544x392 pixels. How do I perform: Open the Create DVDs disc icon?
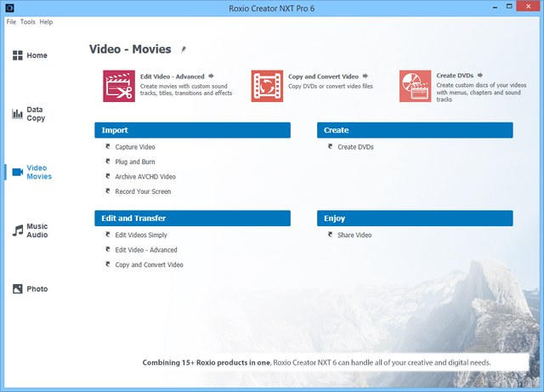pyautogui.click(x=416, y=86)
